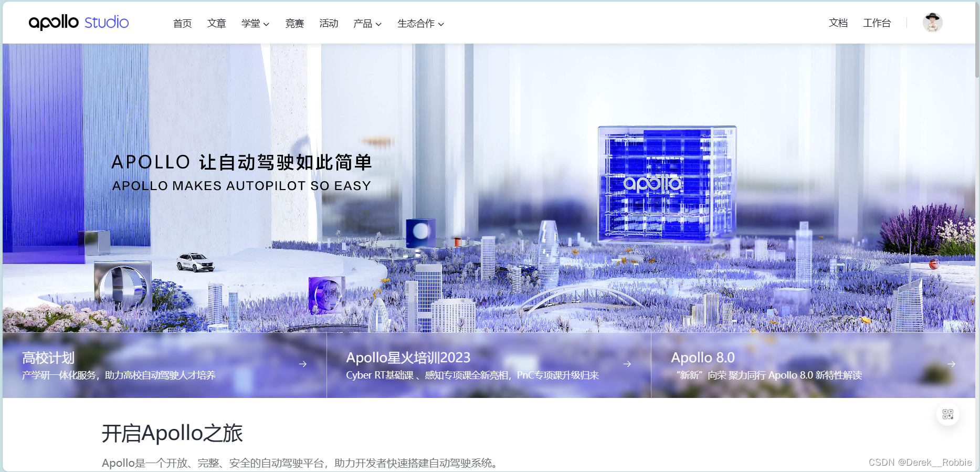Open the 竞赛 competitions page

point(294,24)
